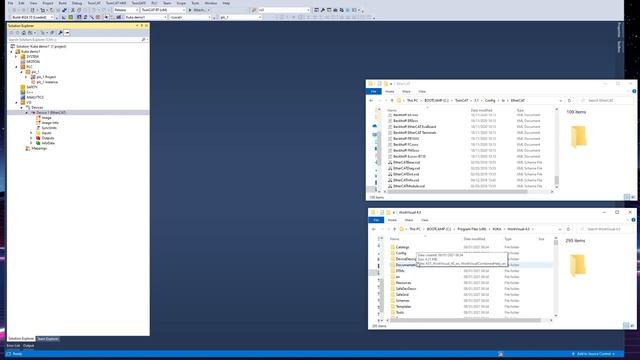Screen dimensions: 640x360
Task: Open the Debug menu
Action: [x=77, y=3]
